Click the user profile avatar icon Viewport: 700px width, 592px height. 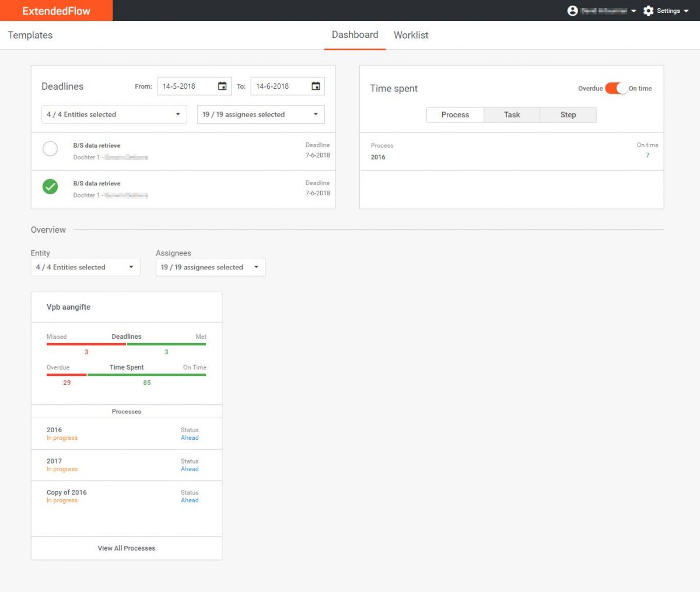tap(572, 10)
